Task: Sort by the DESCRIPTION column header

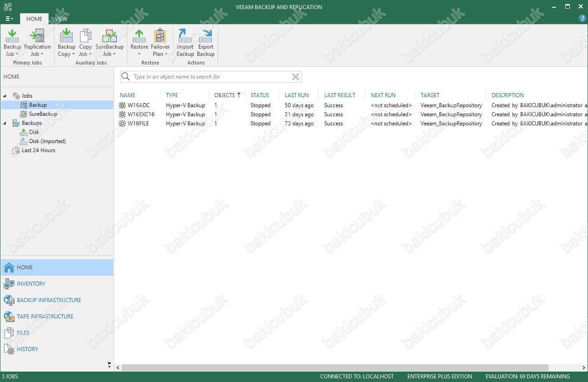Action: [508, 95]
